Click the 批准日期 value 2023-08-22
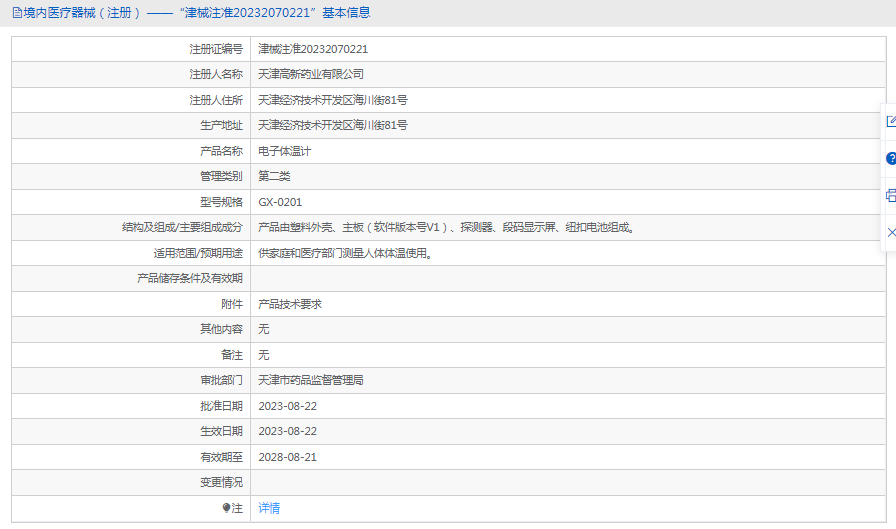 coord(287,406)
